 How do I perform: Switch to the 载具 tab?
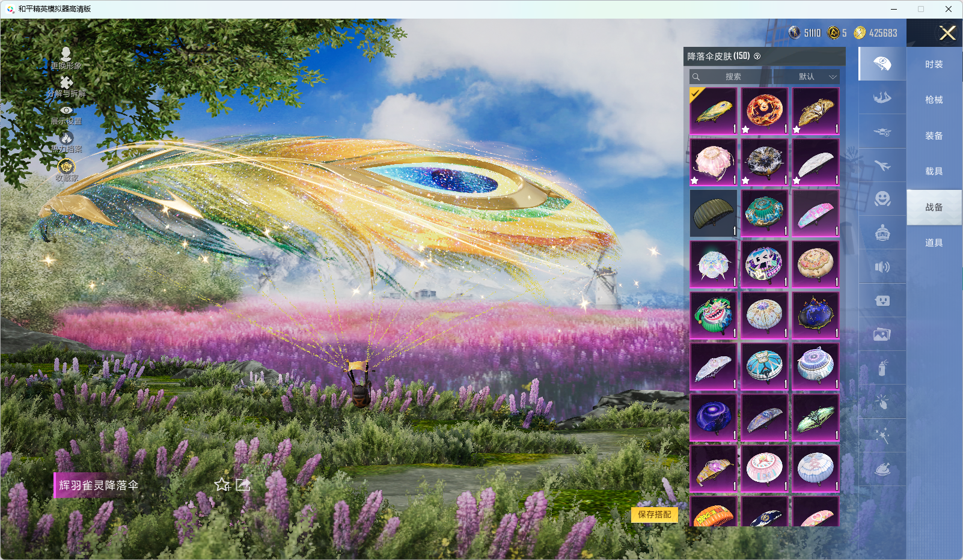[934, 171]
